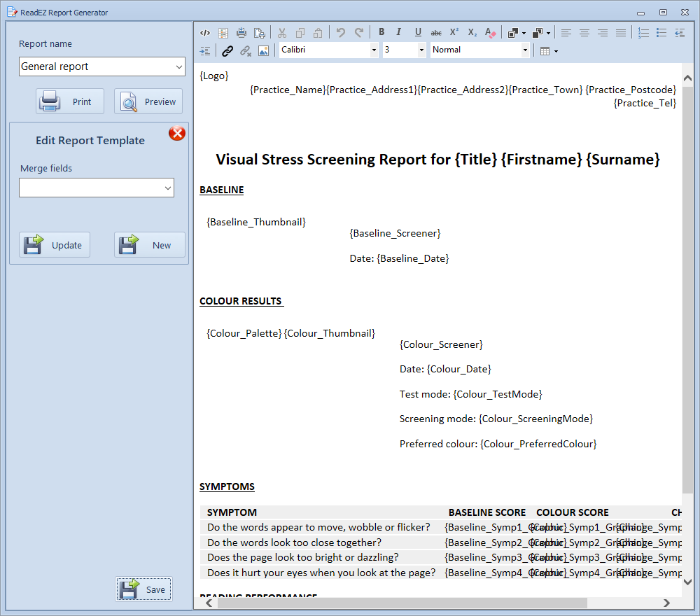Open the Calibri font dropdown

pyautogui.click(x=374, y=50)
